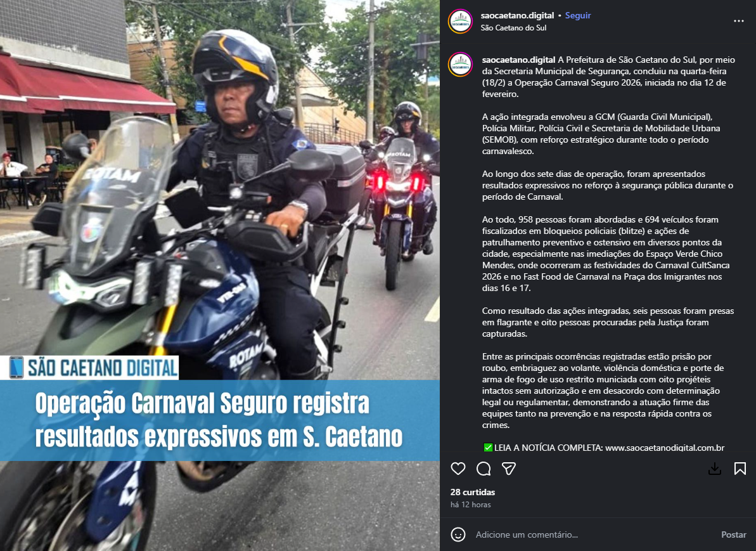Open saocaetano.digital profile picture in header
The image size is (756, 551).
(x=460, y=21)
